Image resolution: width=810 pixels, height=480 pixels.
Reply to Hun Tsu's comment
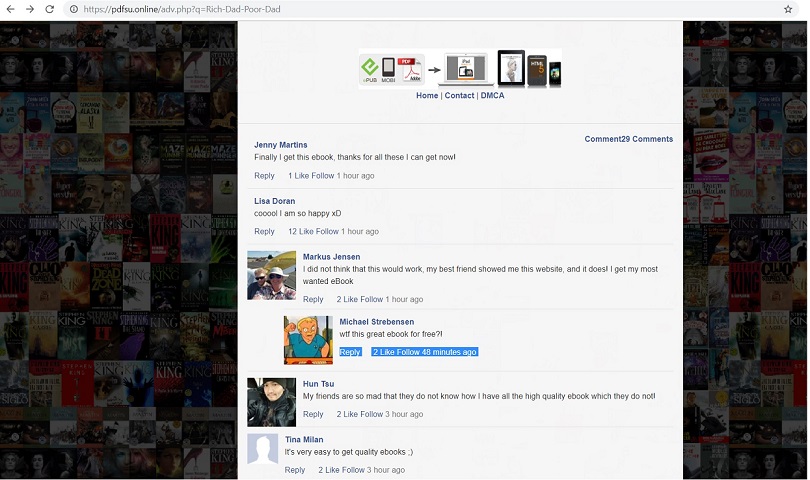point(313,414)
